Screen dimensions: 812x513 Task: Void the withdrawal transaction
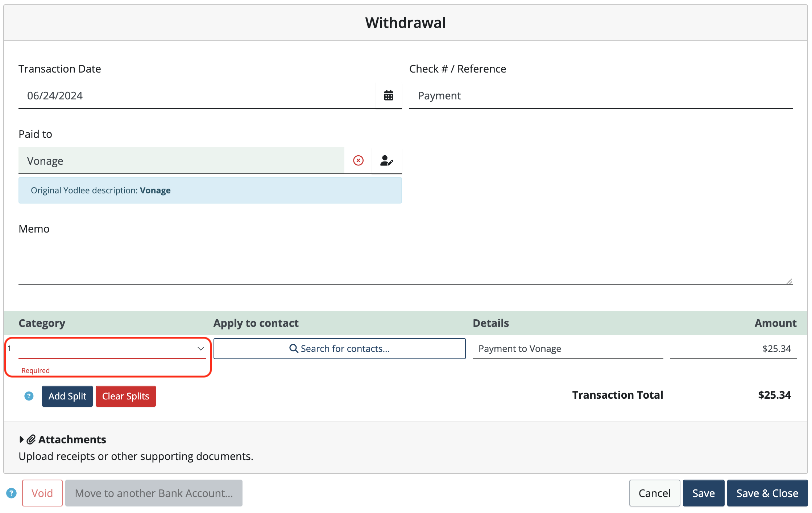point(42,493)
